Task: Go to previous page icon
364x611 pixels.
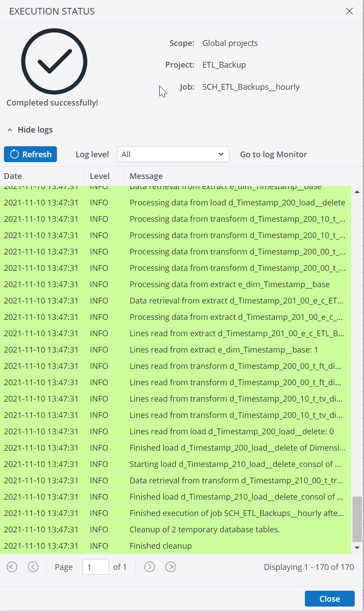Action: click(33, 567)
